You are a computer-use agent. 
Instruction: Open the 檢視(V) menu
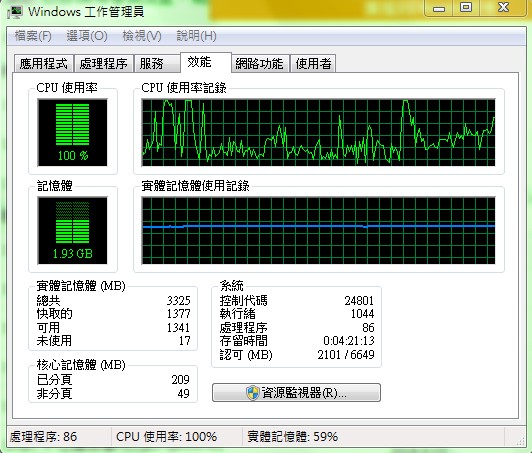tap(142, 36)
